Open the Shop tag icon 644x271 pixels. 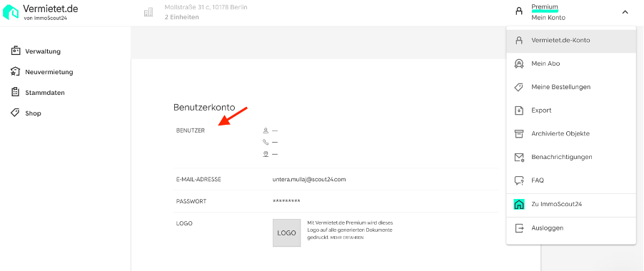coord(16,113)
